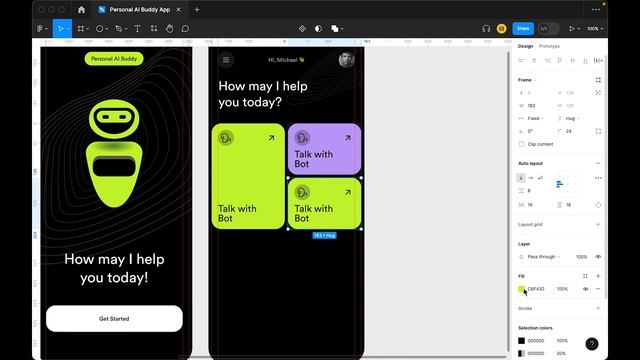Select the Frame tool
Image resolution: width=640 pixels, height=360 pixels.
[x=81, y=29]
